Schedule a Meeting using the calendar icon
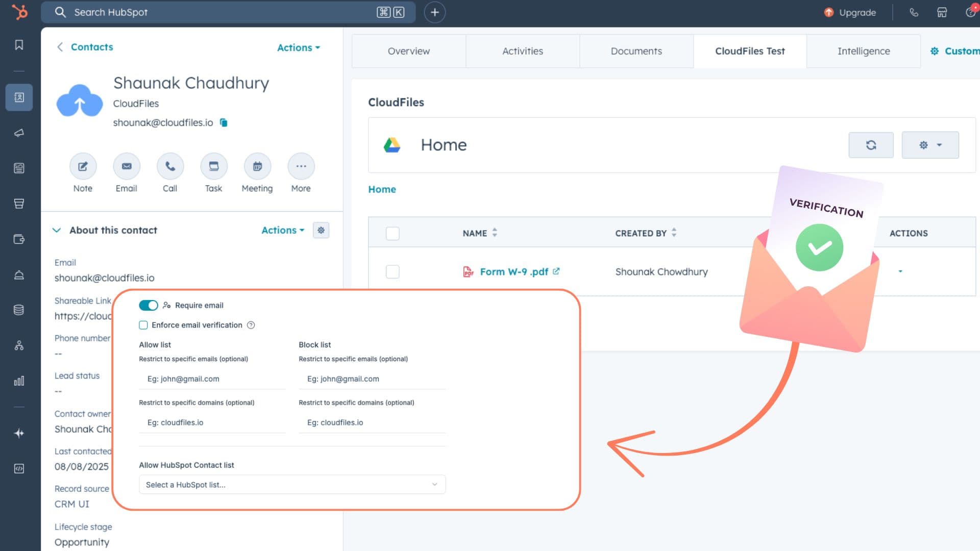The height and width of the screenshot is (551, 980). 257,166
